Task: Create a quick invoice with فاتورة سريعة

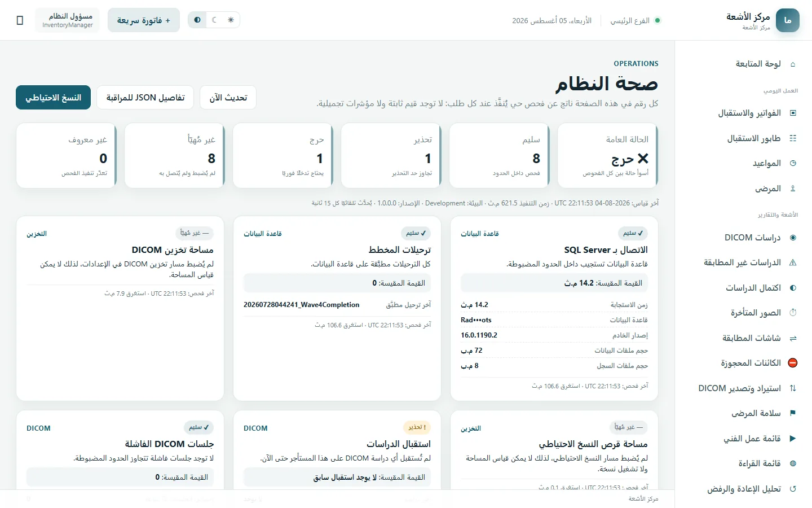Action: pos(144,20)
